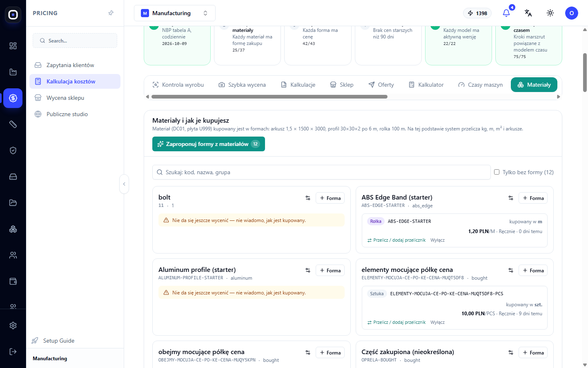Screen dimensions: 588x368
Task: Pin the PRICING sidebar panel
Action: [111, 13]
